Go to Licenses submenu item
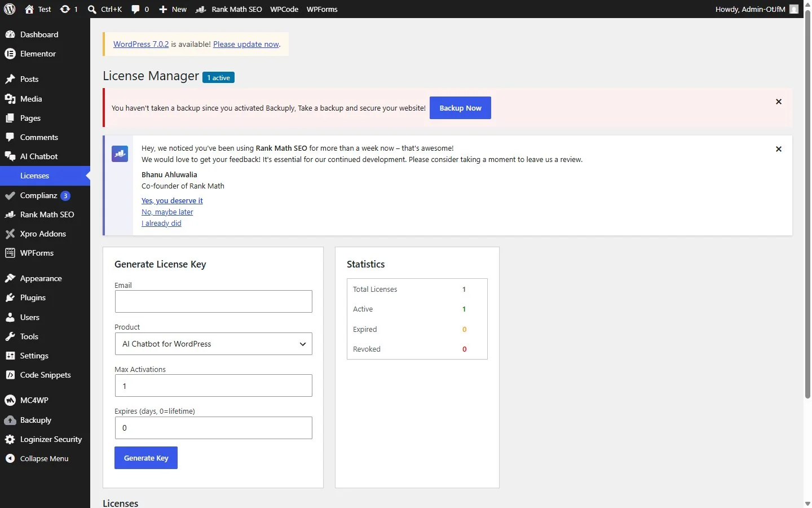The width and height of the screenshot is (812, 508). coord(45,176)
